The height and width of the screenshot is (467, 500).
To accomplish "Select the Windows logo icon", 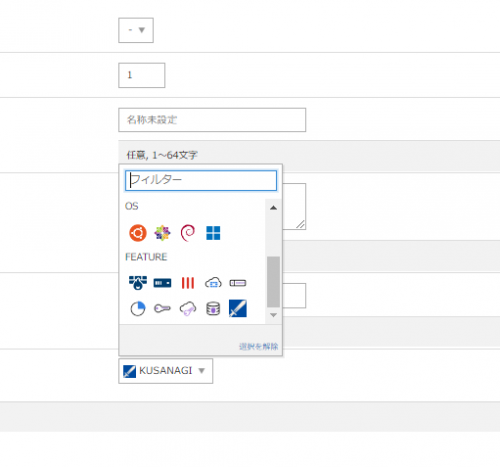I will tap(213, 233).
